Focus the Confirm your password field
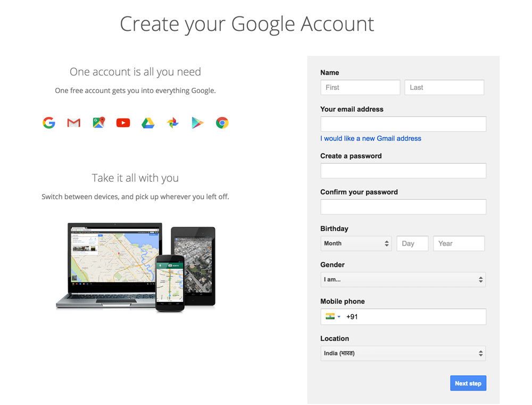This screenshot has height=405, width=532. (403, 207)
